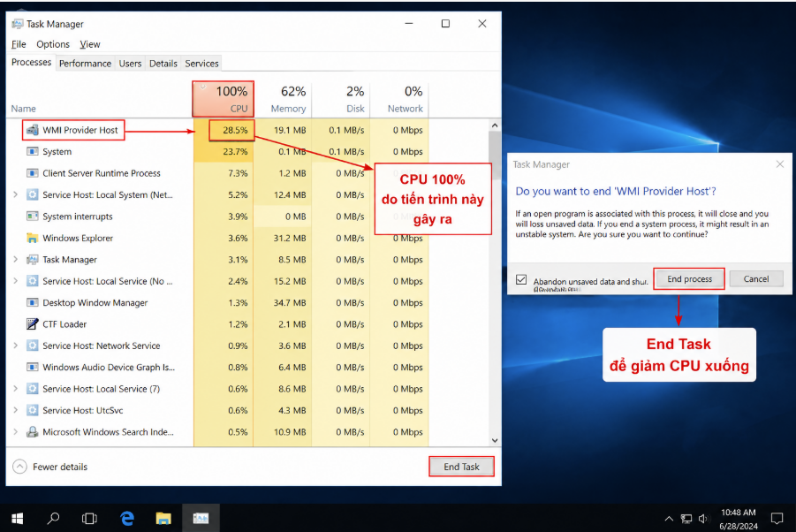Expand Microsoft Windows Search Indexer group
This screenshot has width=796, height=532.
[15, 432]
